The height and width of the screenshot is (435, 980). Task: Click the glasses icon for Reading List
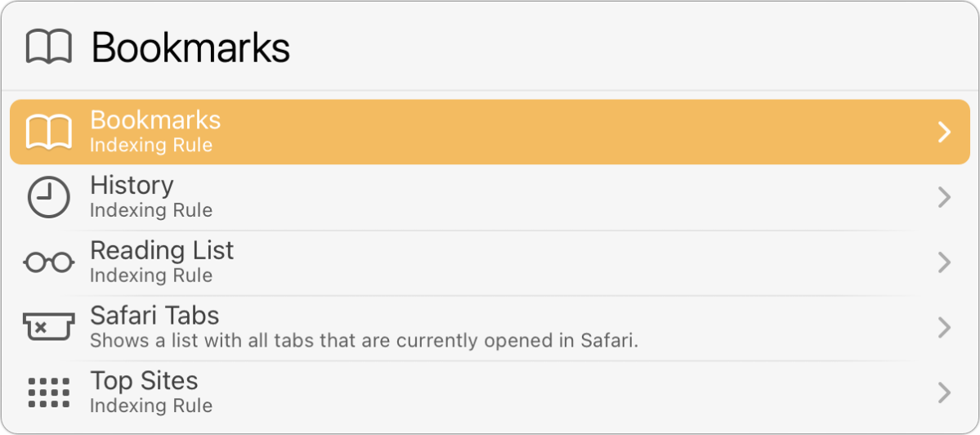click(49, 262)
